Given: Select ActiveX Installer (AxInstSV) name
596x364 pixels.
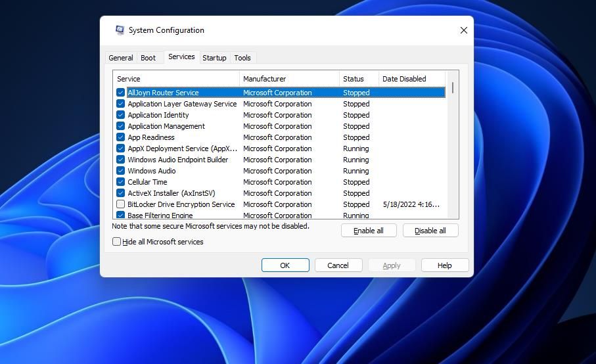Looking at the screenshot, I should [x=172, y=193].
